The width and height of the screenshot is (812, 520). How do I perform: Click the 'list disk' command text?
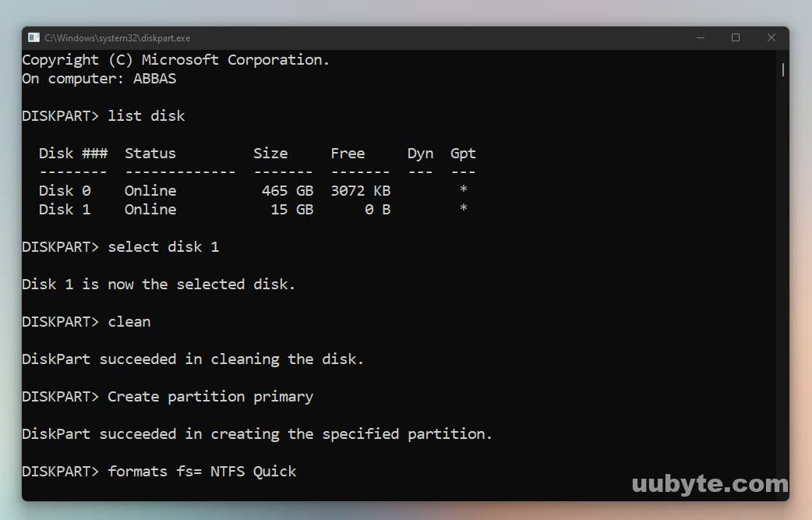click(145, 115)
